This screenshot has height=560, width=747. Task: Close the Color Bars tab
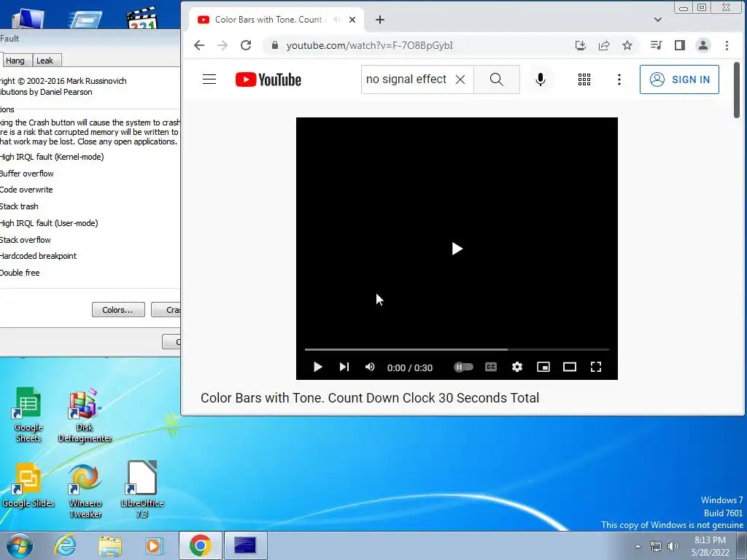point(352,20)
